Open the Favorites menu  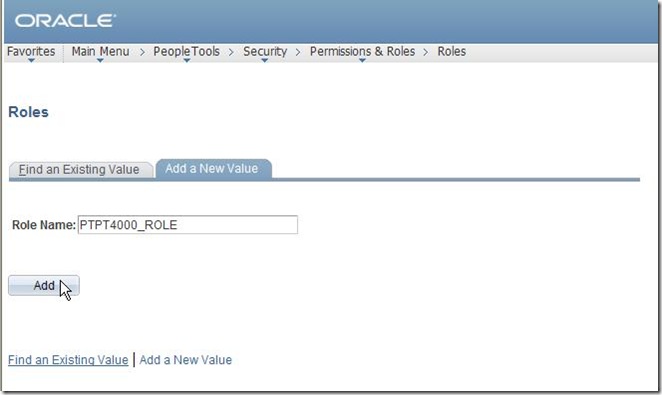31,52
